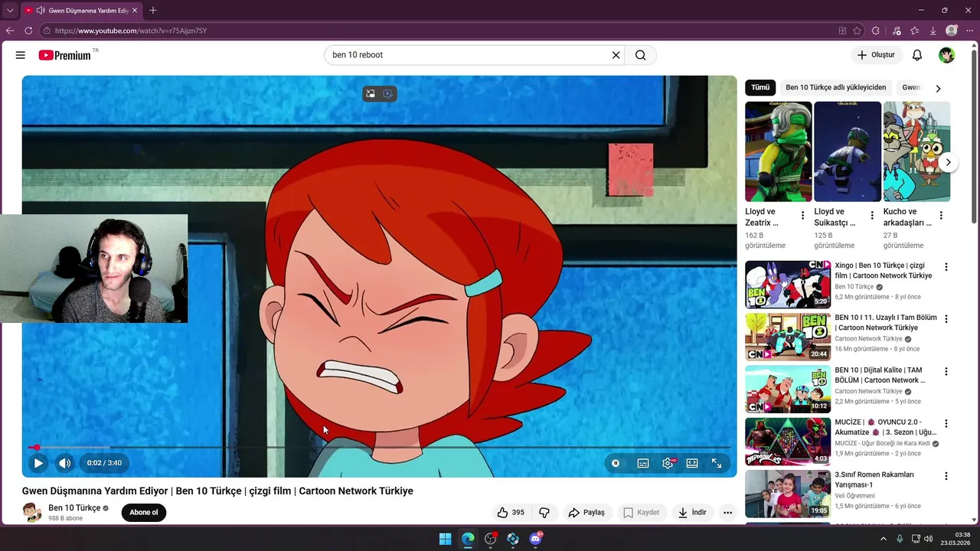Viewport: 980px width, 551px height.
Task: Share the video via Paylaş
Action: click(586, 513)
